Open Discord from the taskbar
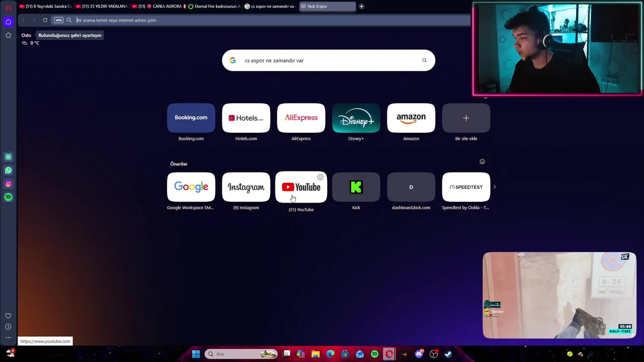 coord(419,354)
